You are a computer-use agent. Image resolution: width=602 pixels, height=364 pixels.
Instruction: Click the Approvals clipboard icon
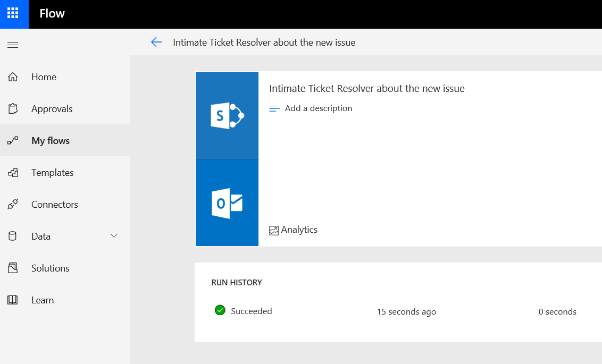pos(13,109)
